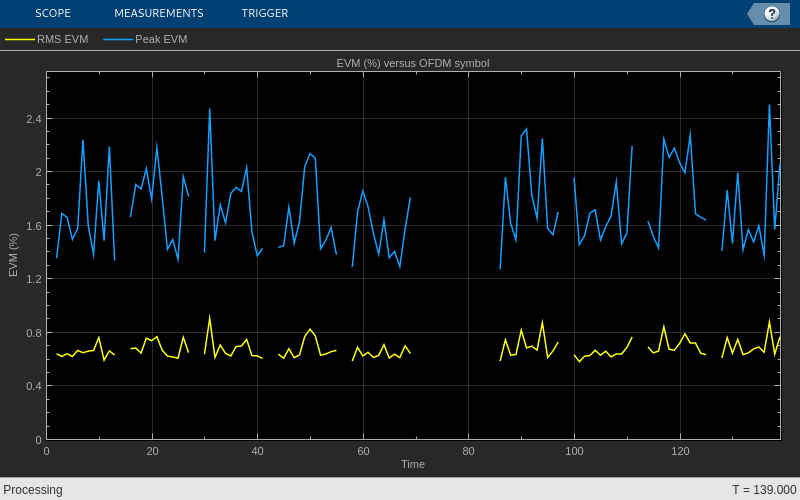Click the x-axis tick label 120

(x=680, y=451)
